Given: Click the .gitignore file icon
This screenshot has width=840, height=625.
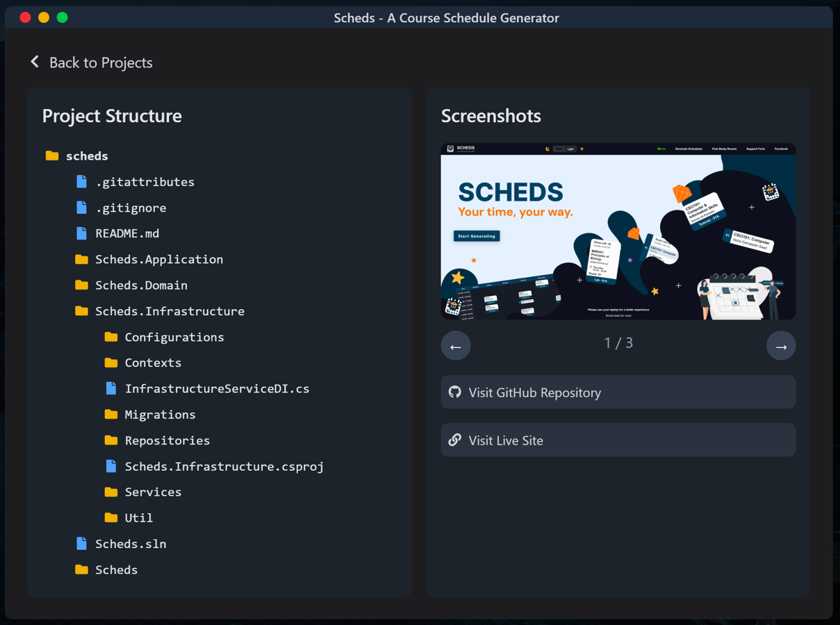Looking at the screenshot, I should (82, 207).
